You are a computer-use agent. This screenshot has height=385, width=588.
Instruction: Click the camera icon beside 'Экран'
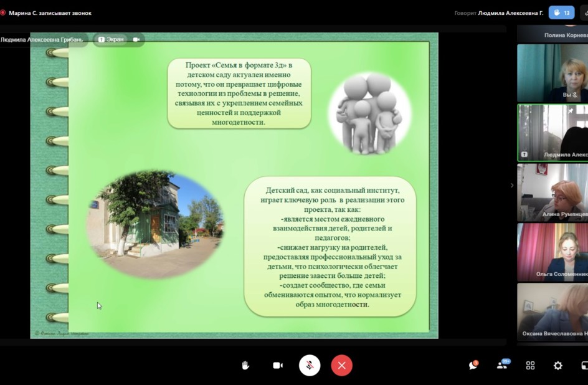coord(136,39)
